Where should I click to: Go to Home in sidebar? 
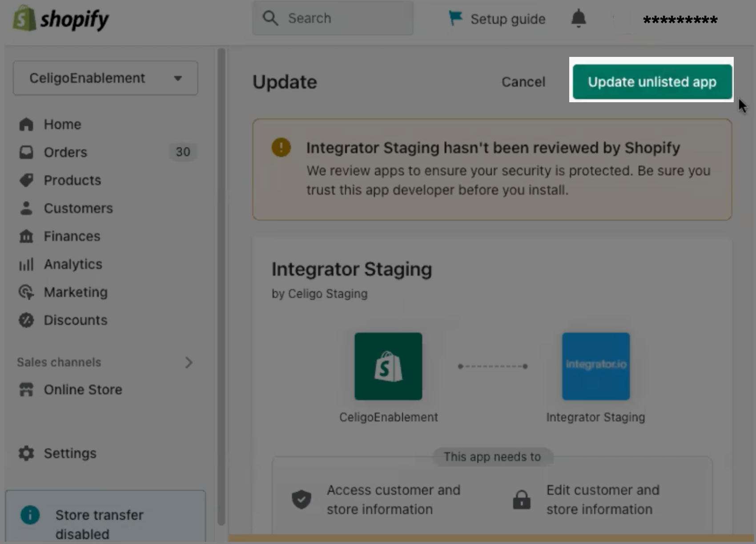62,124
